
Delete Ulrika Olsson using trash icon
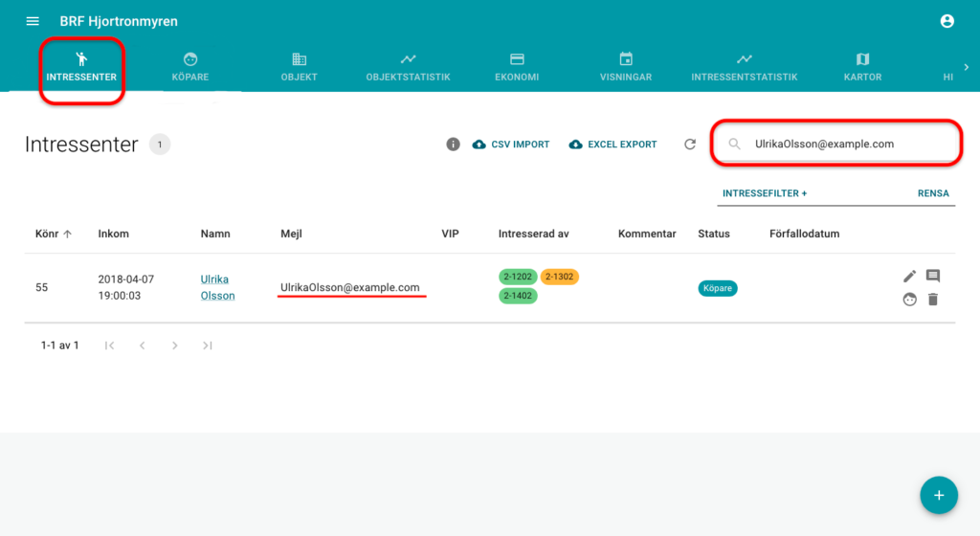tap(933, 300)
